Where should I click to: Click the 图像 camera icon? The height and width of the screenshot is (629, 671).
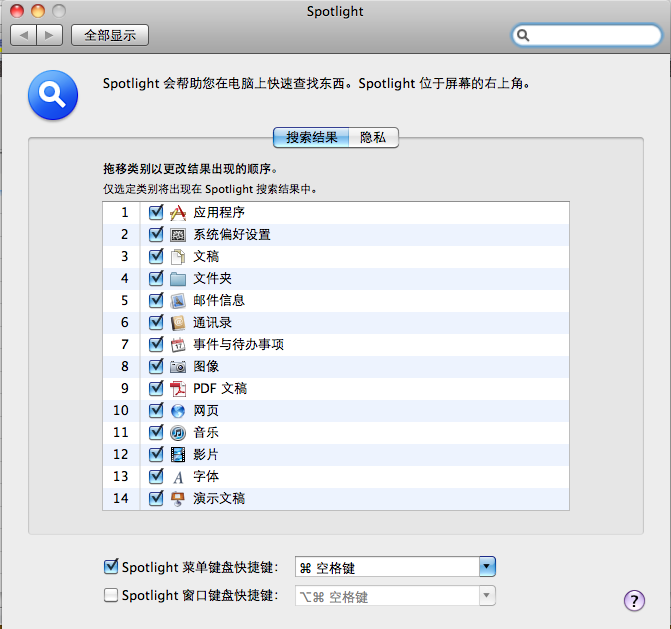click(178, 367)
